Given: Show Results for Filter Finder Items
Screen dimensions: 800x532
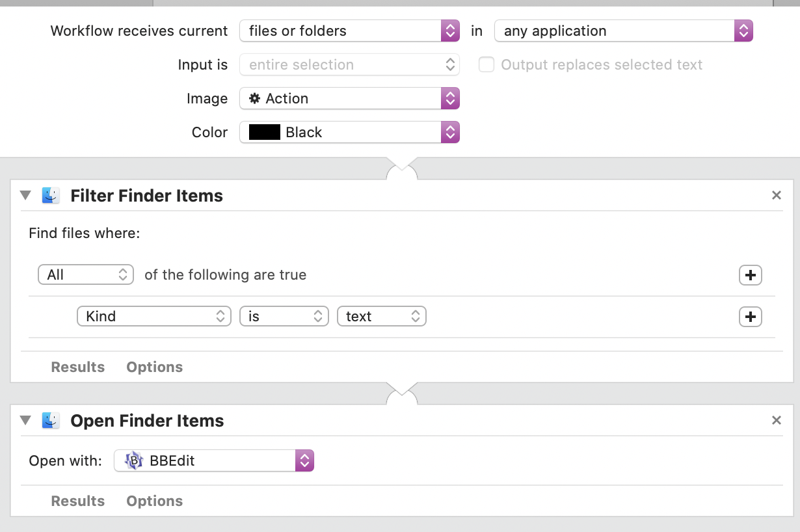Looking at the screenshot, I should [x=77, y=367].
